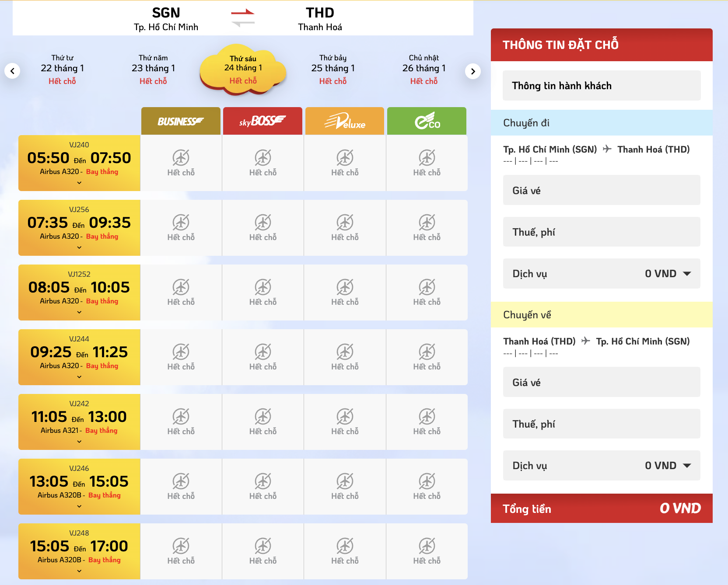Open return Dịch vụ dropdown
Screen dimensions: 728x585
pyautogui.click(x=687, y=466)
